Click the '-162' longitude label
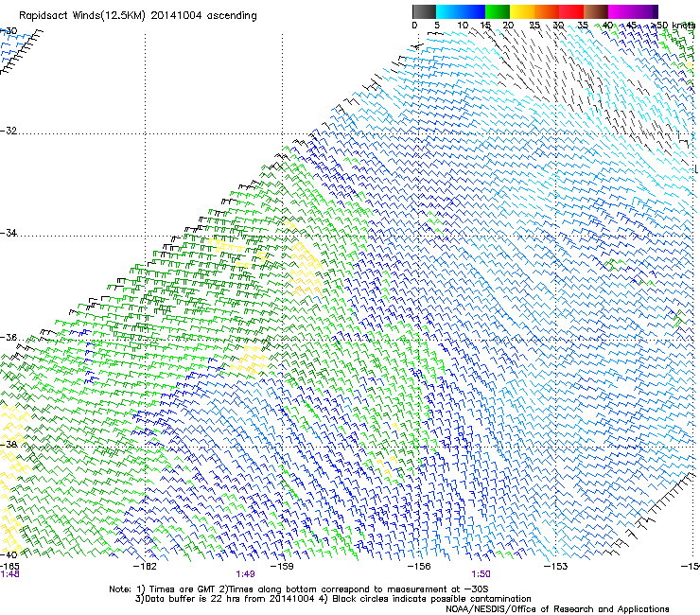Screen dimensions: 700x615 coord(145,567)
